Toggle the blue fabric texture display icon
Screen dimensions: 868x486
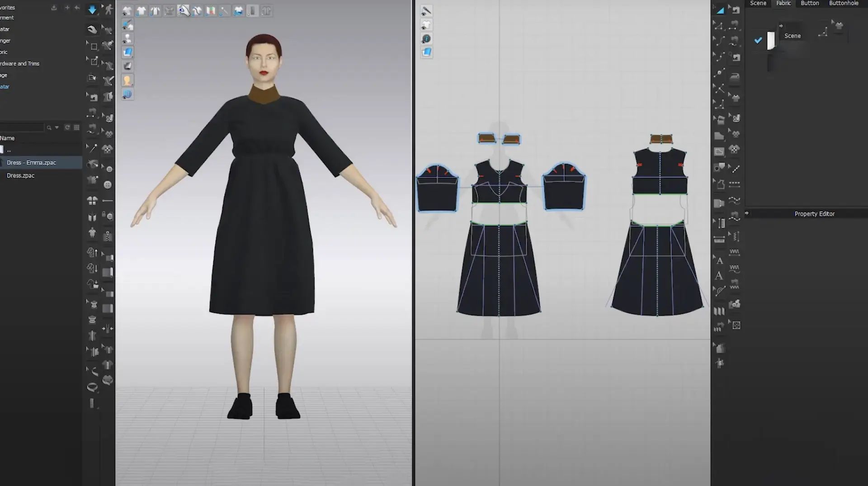[x=128, y=52]
